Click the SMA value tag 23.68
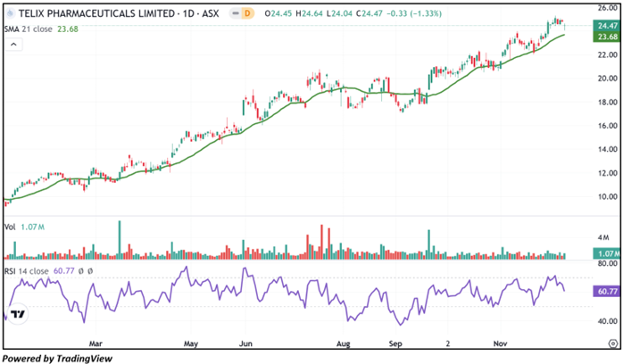Viewport: 623px width, 364px height. click(608, 37)
